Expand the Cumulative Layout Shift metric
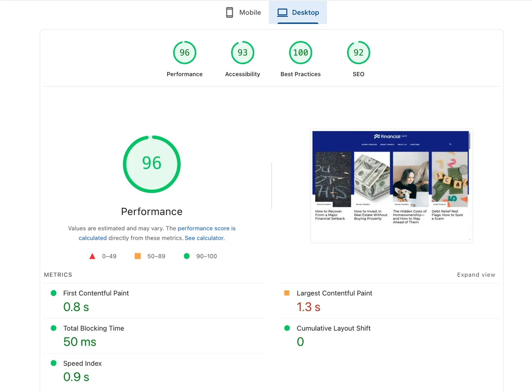The width and height of the screenshot is (532, 392). (x=388, y=336)
